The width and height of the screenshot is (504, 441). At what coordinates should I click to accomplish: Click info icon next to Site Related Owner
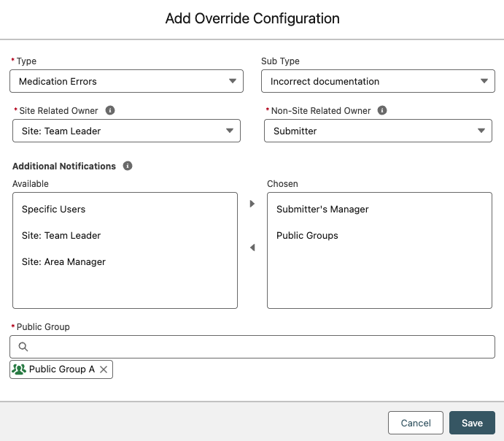110,111
